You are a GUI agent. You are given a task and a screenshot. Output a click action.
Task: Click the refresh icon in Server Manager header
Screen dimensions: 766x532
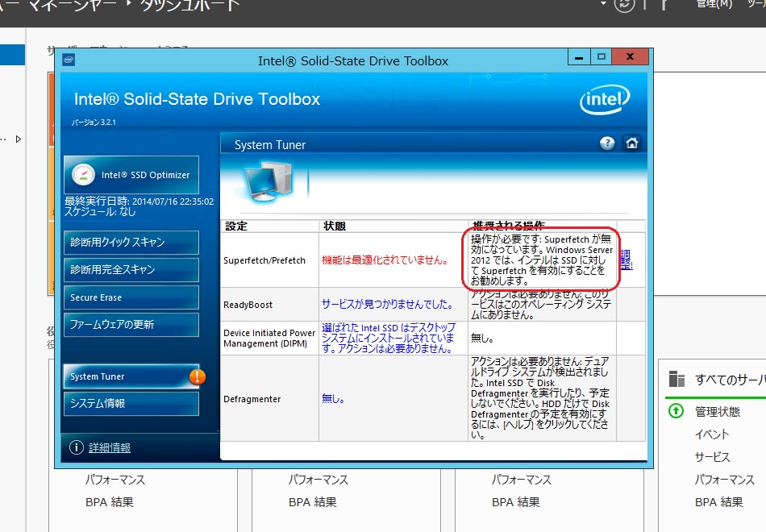pos(624,4)
